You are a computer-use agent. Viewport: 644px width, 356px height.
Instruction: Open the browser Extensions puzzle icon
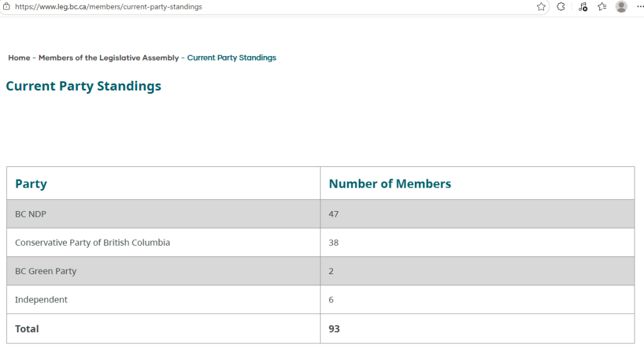tap(561, 7)
